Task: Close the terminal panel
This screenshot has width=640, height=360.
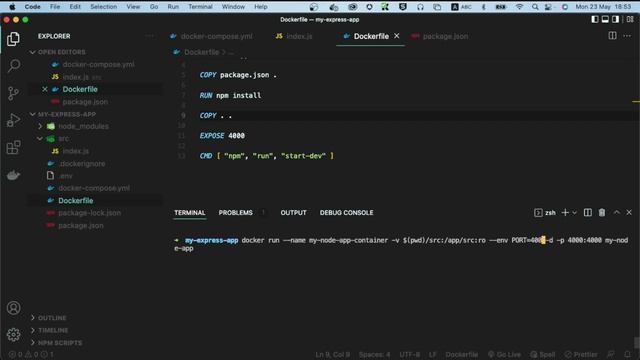Action: (629, 212)
